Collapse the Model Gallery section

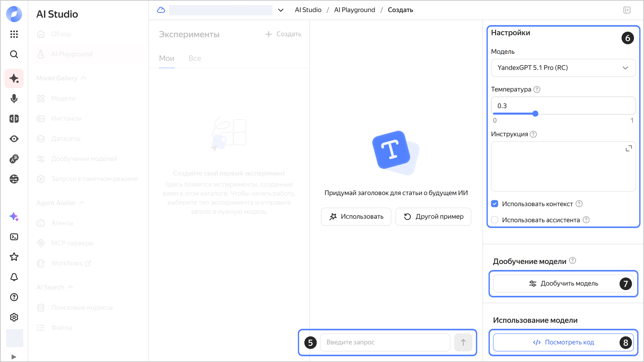(84, 78)
